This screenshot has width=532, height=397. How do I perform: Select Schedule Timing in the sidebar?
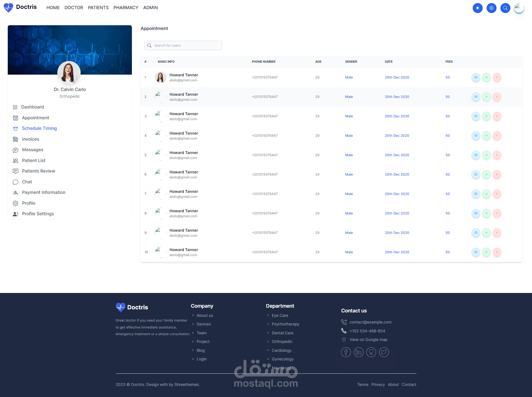pos(39,128)
